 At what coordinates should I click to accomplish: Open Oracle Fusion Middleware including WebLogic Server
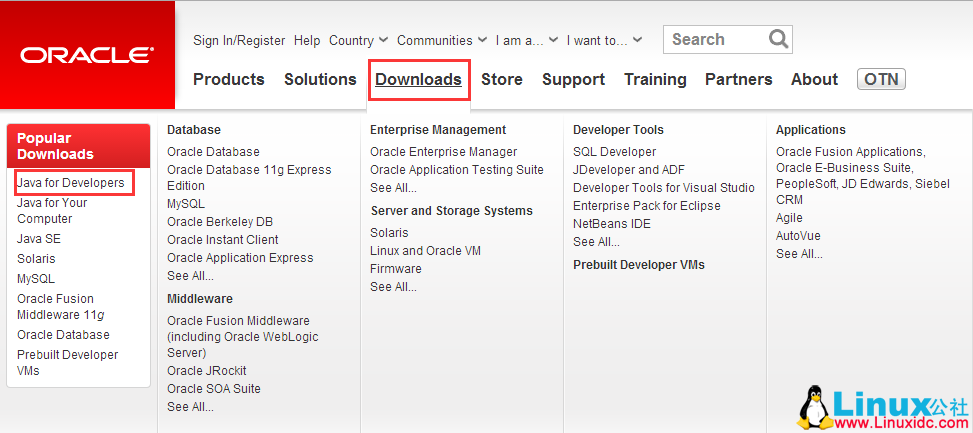click(243, 337)
